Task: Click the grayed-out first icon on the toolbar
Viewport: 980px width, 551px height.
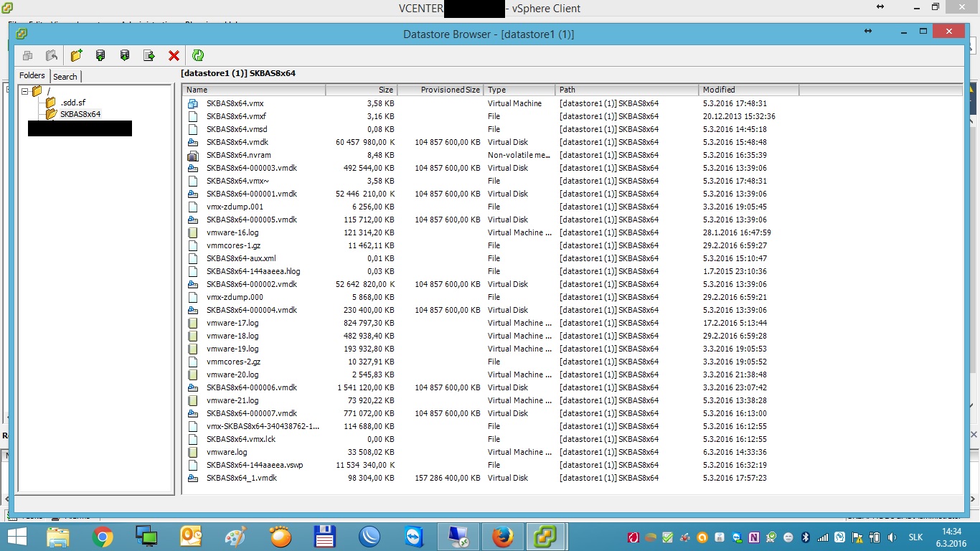Action: pos(28,55)
